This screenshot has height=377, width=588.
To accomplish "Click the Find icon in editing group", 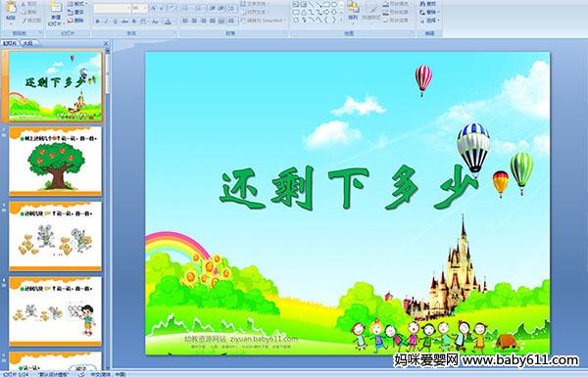I will point(428,4).
